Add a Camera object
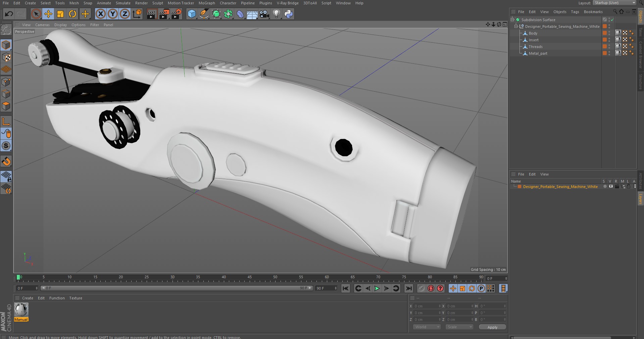 pyautogui.click(x=264, y=14)
